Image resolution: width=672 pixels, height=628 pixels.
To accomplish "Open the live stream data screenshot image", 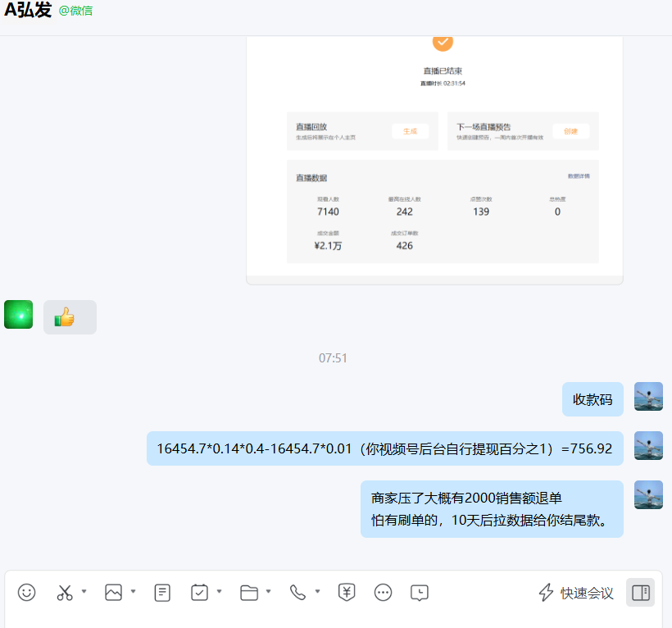I will pyautogui.click(x=434, y=161).
